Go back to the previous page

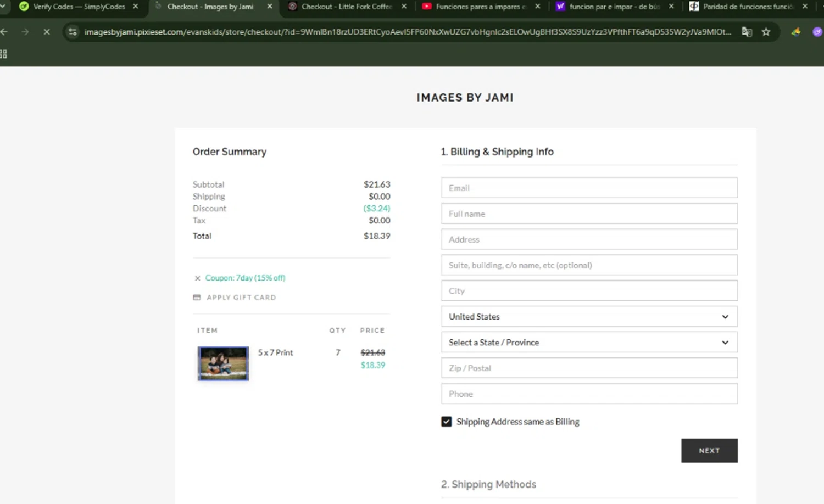tap(4, 32)
